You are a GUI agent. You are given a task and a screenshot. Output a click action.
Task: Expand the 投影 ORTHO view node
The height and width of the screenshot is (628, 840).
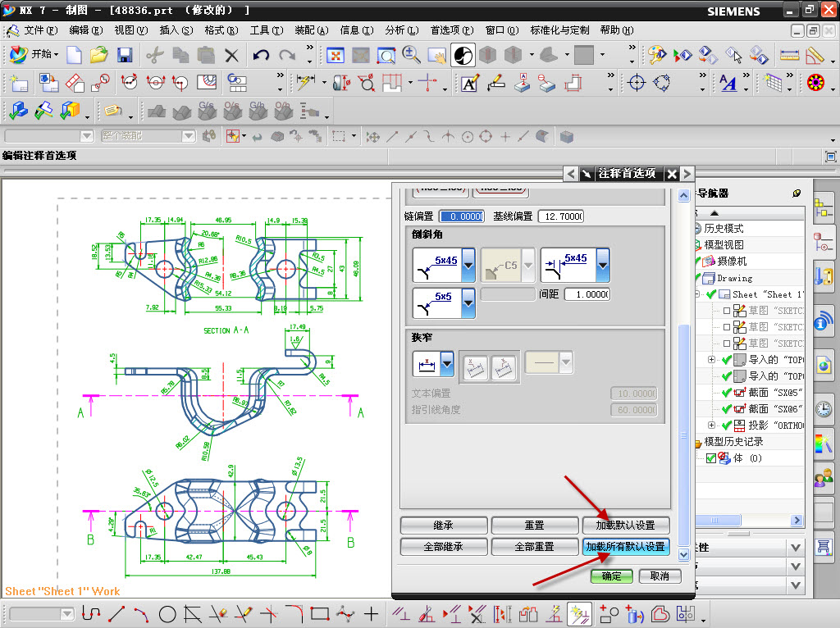tap(711, 425)
